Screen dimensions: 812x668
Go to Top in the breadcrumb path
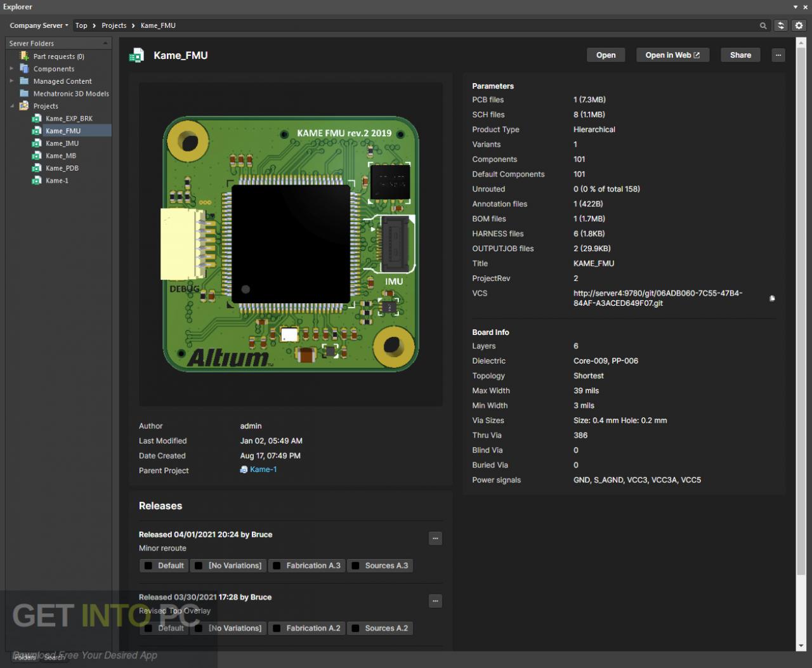click(81, 25)
